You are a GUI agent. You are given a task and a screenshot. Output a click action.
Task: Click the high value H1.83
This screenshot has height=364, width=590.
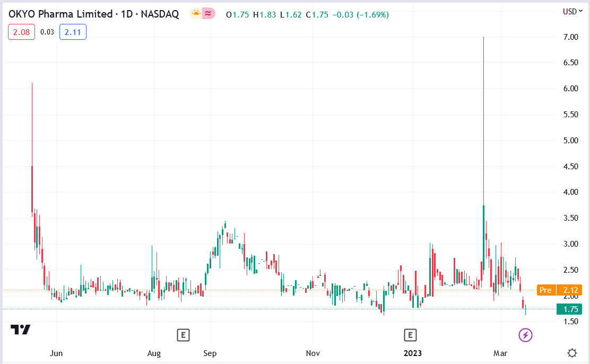coord(264,15)
